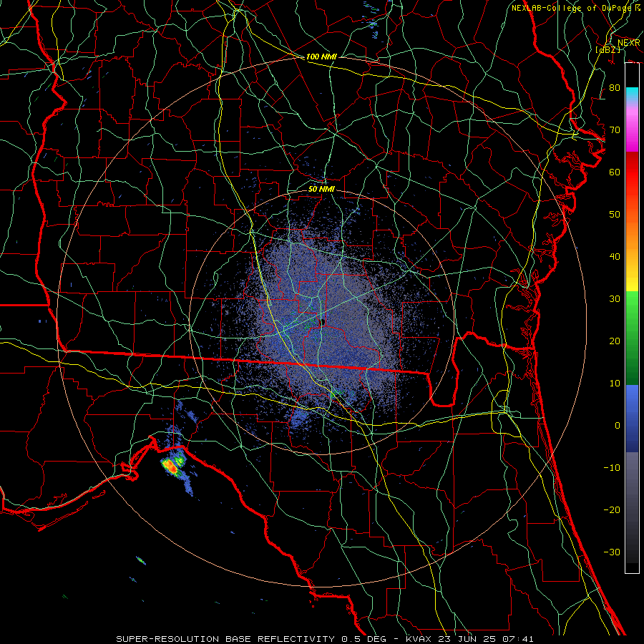Viewport: 644px width, 644px height.
Task: Click the 30 value on the dBZ scale
Action: (615, 299)
